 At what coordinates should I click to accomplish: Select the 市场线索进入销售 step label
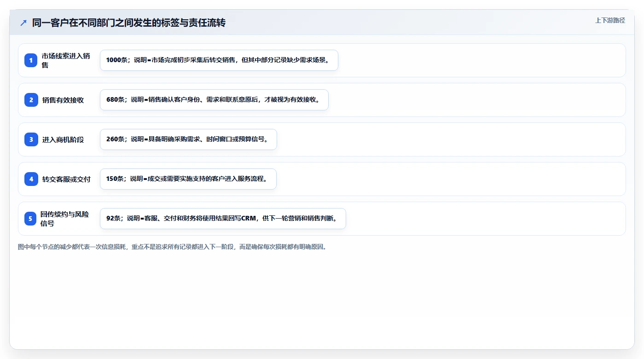pos(66,60)
